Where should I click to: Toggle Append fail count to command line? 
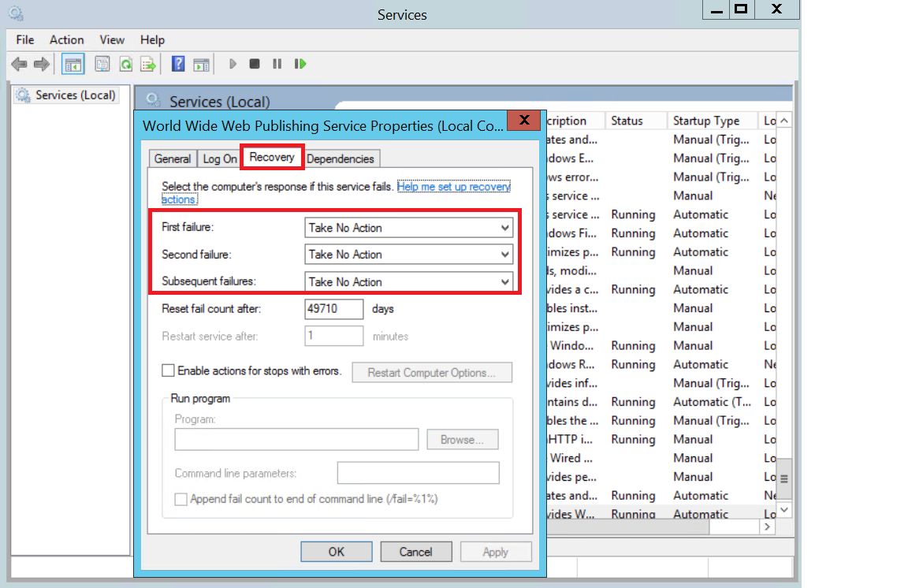coord(180,500)
